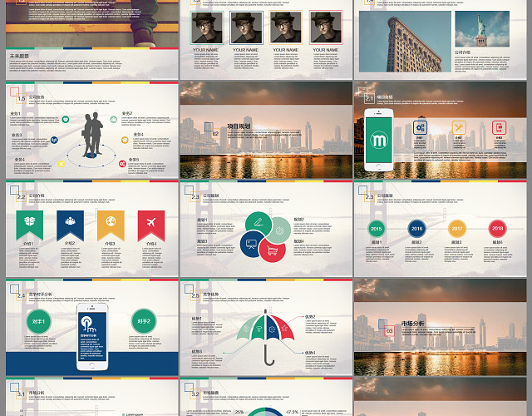Screen dimensions: 532x416
Task: Click the light green chart circle icon
Action: coord(279,230)
